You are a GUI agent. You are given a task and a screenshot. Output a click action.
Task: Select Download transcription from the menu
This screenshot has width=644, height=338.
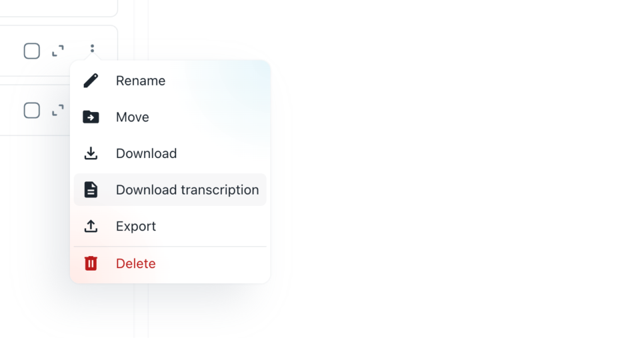187,190
